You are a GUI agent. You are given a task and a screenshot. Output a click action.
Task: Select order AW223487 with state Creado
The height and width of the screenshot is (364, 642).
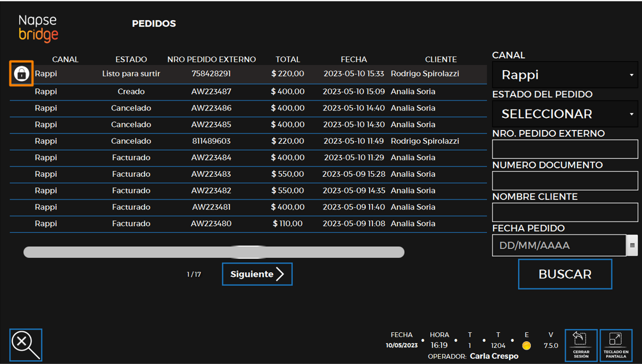[x=248, y=92]
